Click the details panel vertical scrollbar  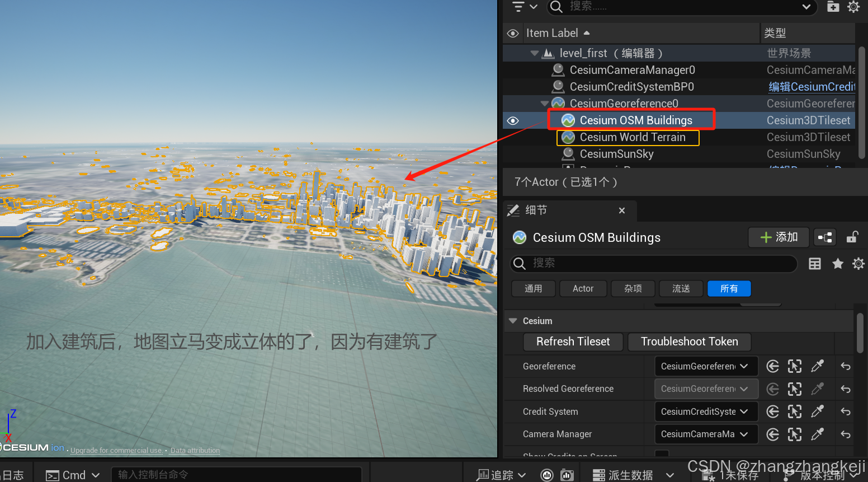pyautogui.click(x=861, y=333)
